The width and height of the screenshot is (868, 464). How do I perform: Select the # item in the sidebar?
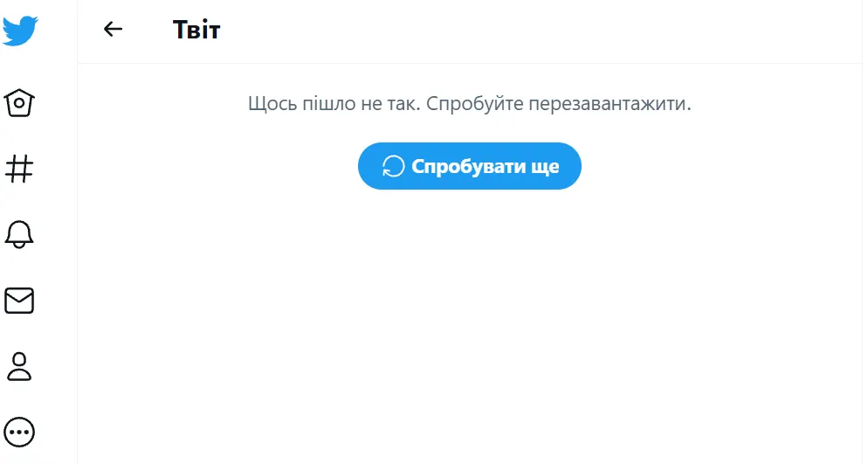(x=20, y=168)
